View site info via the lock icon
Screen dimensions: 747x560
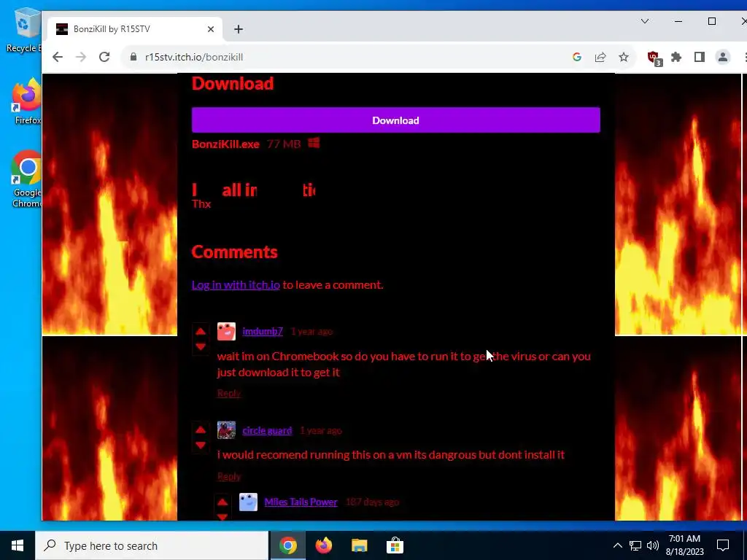tap(133, 57)
